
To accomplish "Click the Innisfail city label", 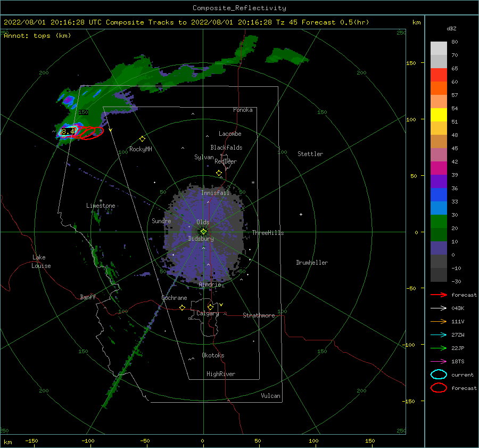I will [x=215, y=193].
